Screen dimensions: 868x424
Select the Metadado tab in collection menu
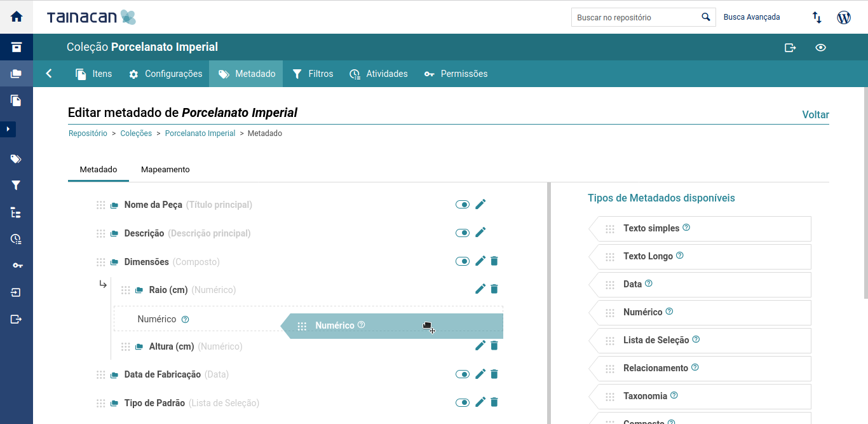[x=247, y=74]
